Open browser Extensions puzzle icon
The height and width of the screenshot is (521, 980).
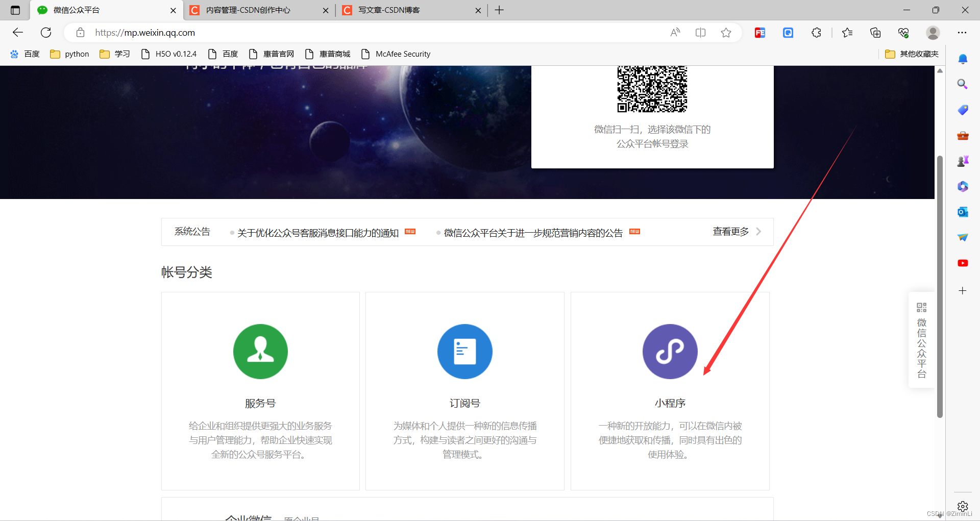(816, 33)
